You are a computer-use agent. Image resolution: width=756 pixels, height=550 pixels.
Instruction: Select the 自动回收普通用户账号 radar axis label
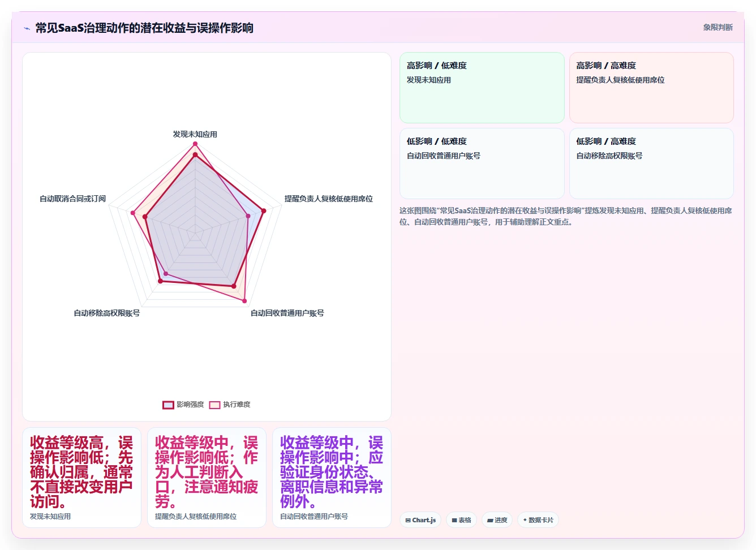click(x=287, y=313)
